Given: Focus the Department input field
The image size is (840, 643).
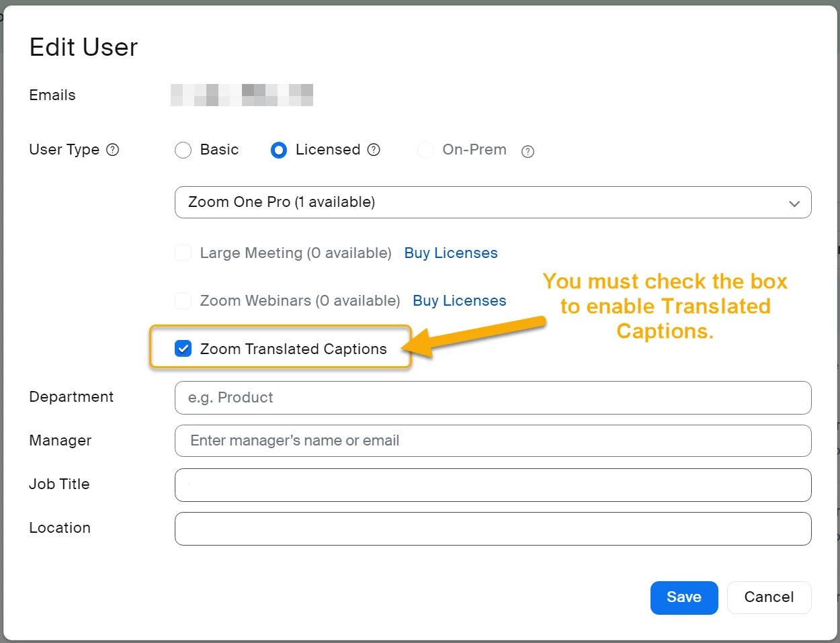Looking at the screenshot, I should pyautogui.click(x=493, y=398).
